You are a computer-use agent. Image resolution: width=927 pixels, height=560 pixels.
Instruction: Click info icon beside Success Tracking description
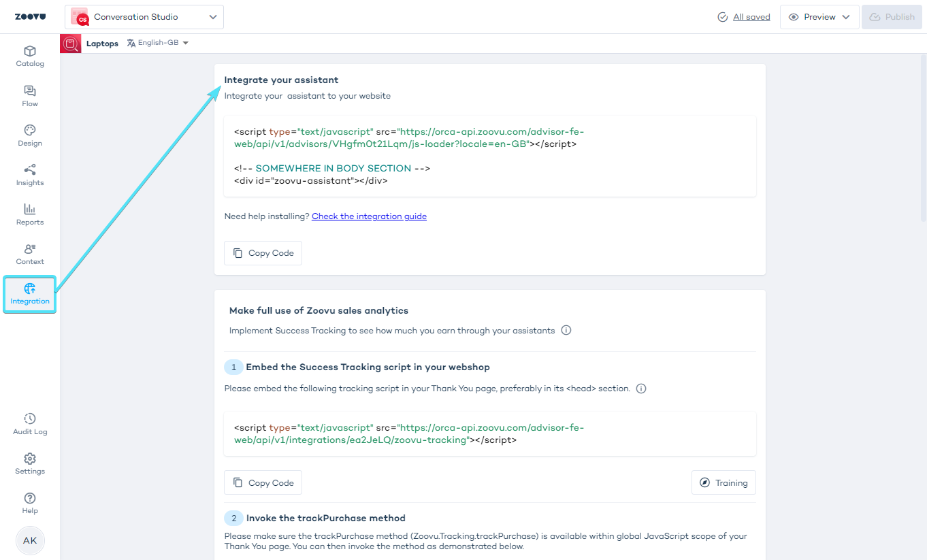[566, 331]
